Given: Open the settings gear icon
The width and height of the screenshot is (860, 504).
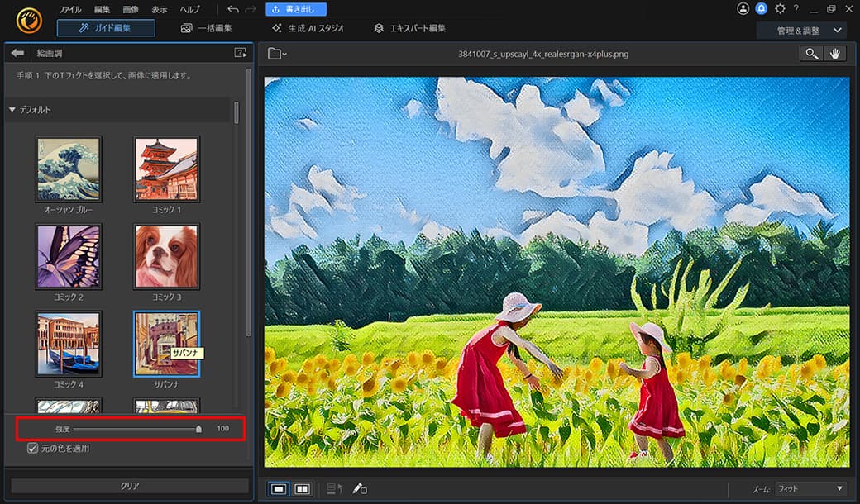Looking at the screenshot, I should (780, 9).
